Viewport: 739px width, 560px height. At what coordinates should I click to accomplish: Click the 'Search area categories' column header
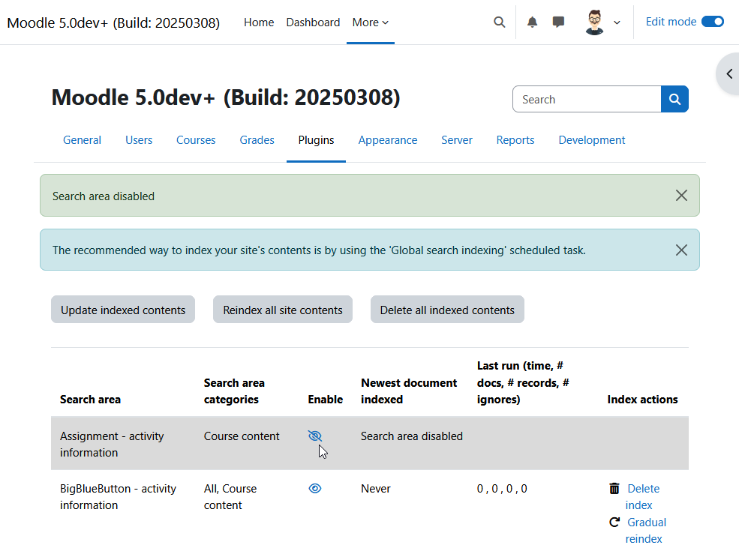click(x=234, y=391)
